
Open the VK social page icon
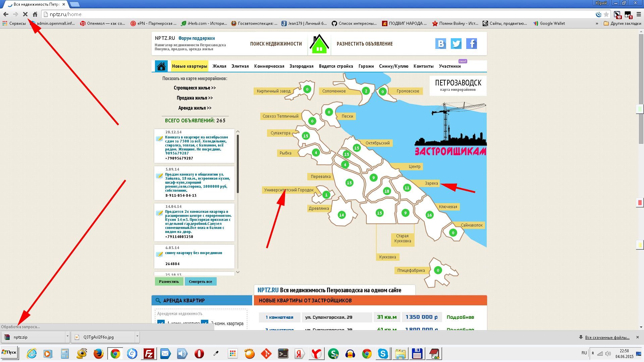(x=441, y=44)
